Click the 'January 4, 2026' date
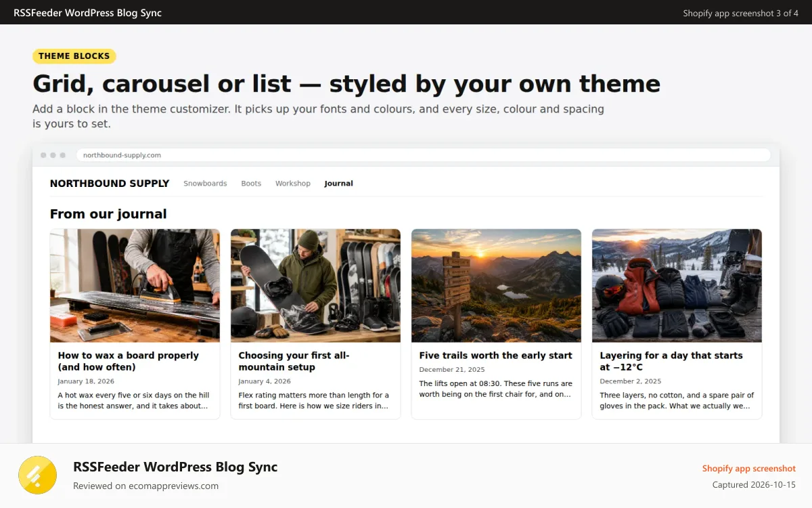812x508 pixels. [265, 381]
